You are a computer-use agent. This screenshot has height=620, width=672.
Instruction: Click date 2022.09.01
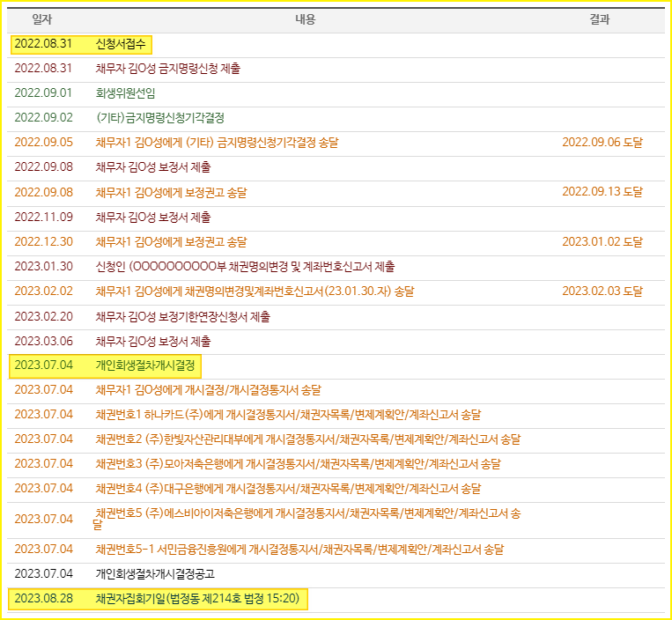pyautogui.click(x=43, y=93)
